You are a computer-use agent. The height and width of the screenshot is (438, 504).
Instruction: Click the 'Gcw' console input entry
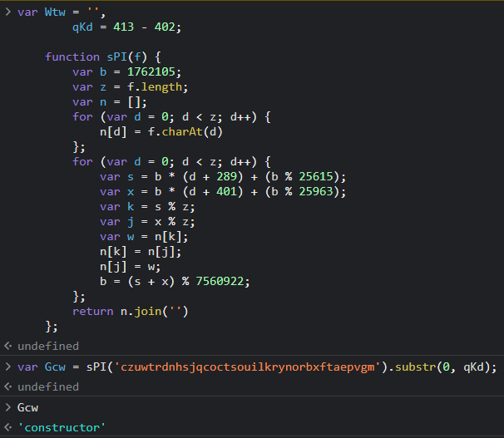pyautogui.click(x=27, y=407)
